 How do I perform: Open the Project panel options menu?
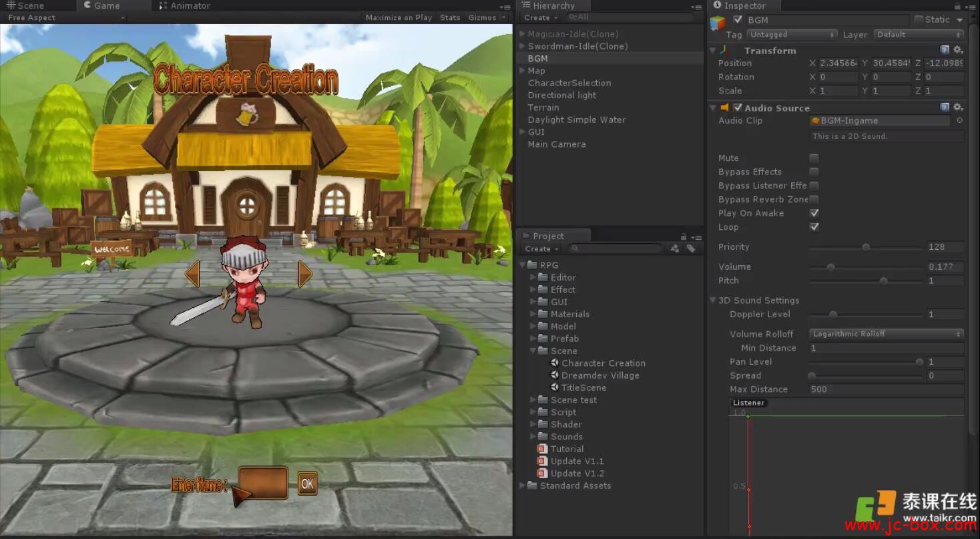click(696, 237)
